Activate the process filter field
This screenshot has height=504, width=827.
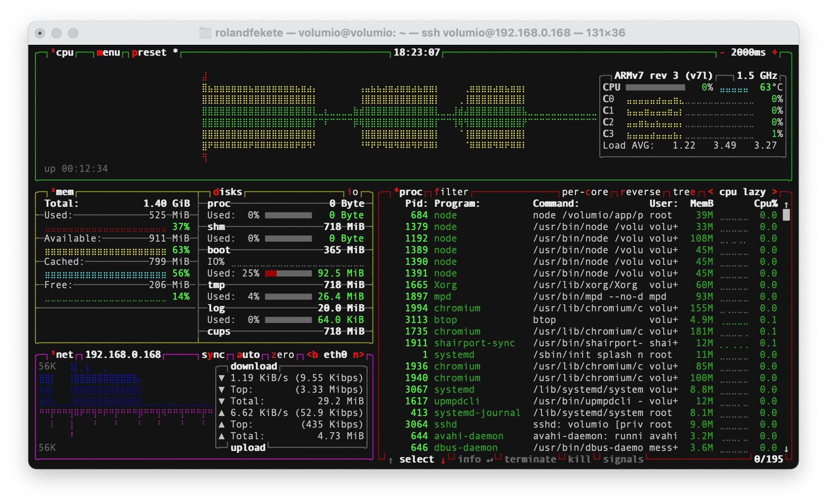451,192
